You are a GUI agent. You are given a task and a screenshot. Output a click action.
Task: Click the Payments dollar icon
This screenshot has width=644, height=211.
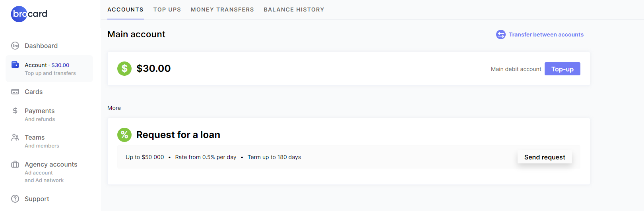15,111
